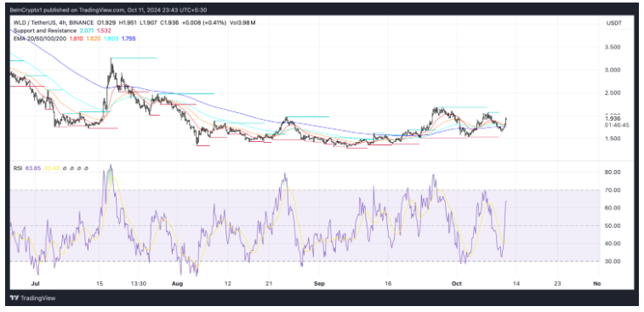The height and width of the screenshot is (312, 644).
Task: Click the 50.00 RSI axis level
Action: coord(613,226)
